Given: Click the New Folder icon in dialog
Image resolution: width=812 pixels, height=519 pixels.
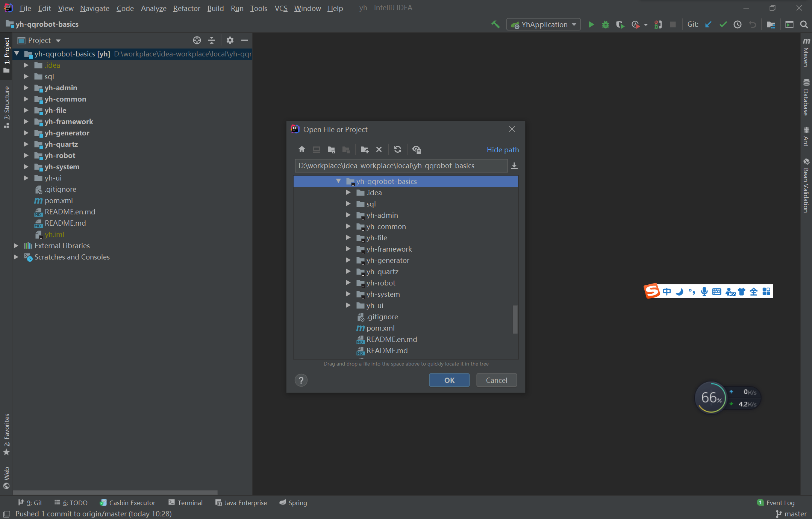Looking at the screenshot, I should (x=364, y=150).
